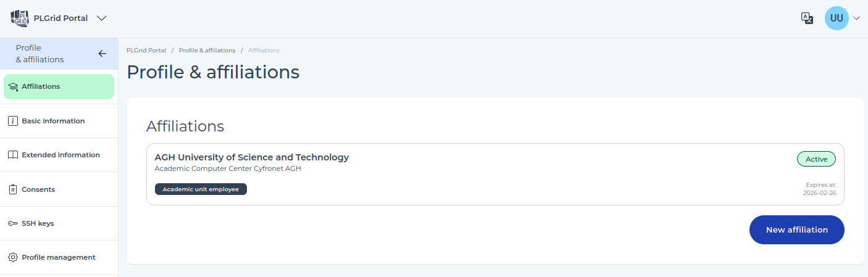Click the PLGrid logo icon

point(20,19)
